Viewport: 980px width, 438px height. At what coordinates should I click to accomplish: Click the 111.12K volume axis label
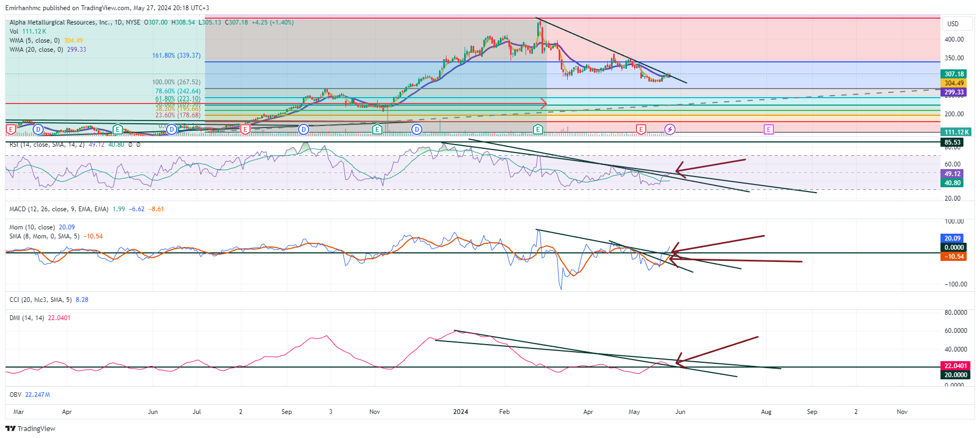coord(956,132)
